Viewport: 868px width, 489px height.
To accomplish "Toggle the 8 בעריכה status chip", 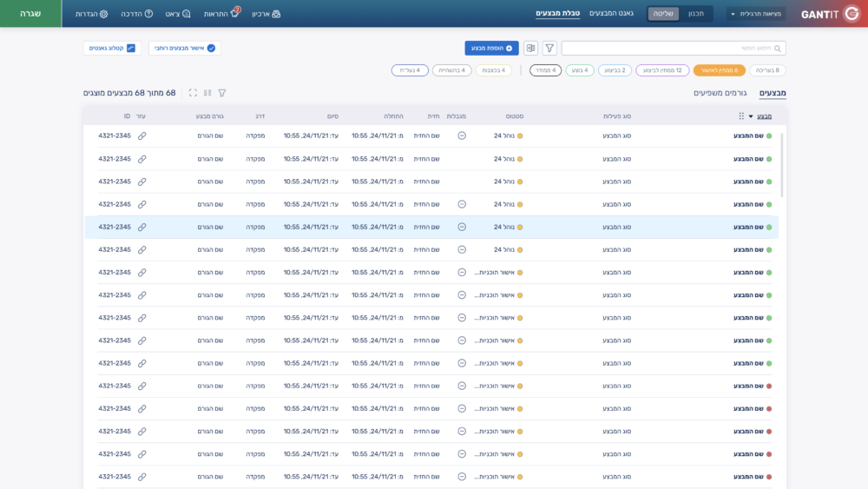I will click(768, 70).
